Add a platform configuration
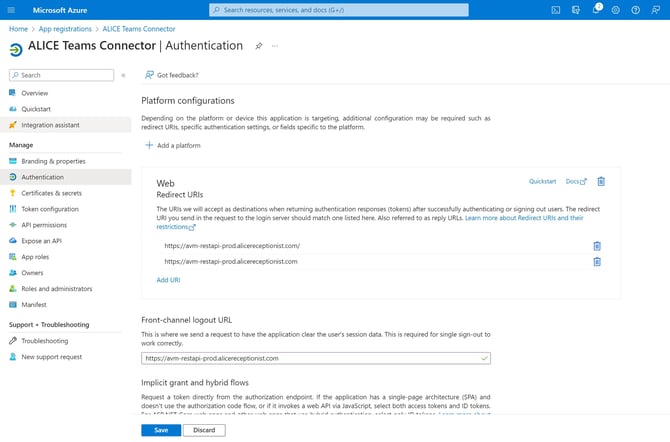 (173, 145)
